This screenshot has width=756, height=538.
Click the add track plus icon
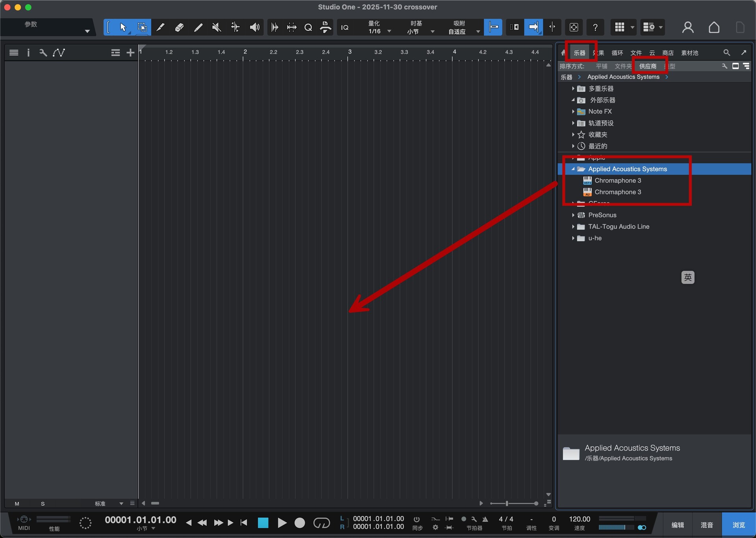[x=130, y=52]
